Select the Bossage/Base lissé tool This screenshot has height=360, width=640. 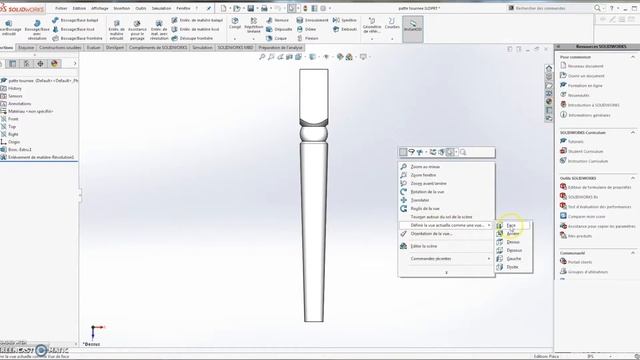pos(74,29)
